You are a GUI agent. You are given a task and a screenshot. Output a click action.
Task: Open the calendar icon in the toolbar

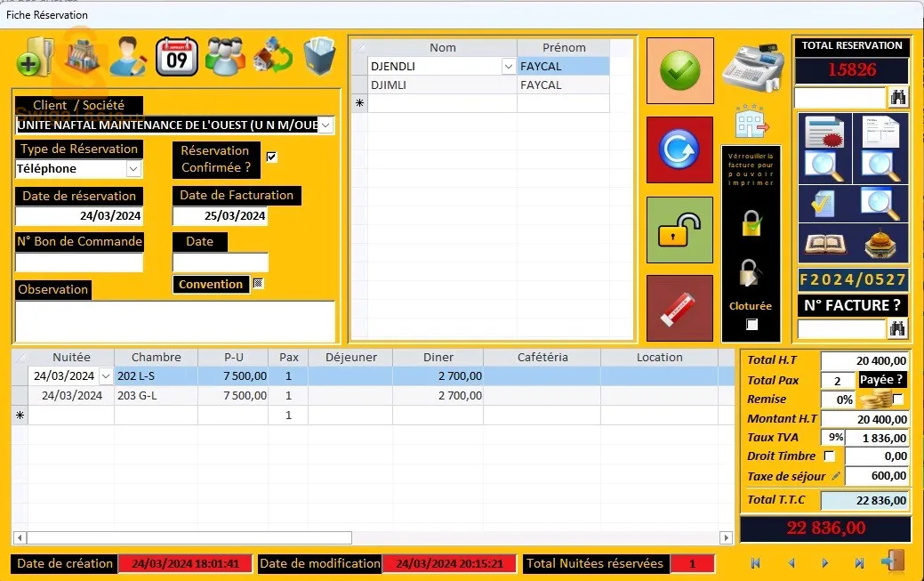click(x=176, y=54)
